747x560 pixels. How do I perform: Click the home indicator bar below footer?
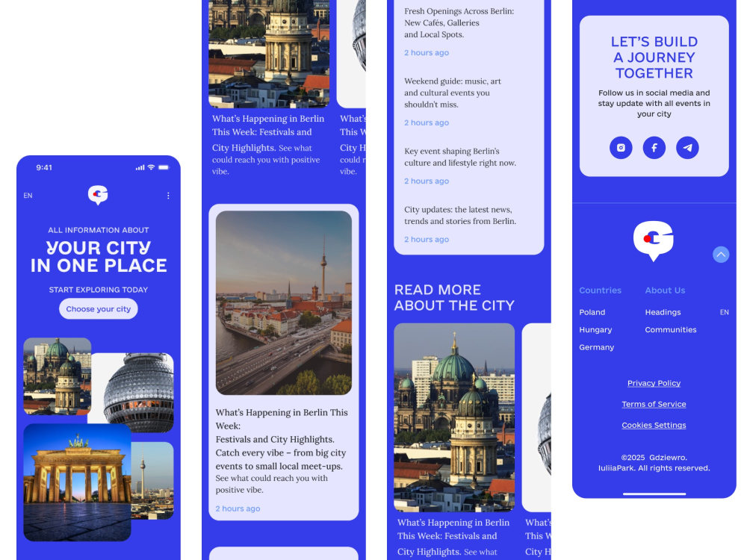coord(654,494)
